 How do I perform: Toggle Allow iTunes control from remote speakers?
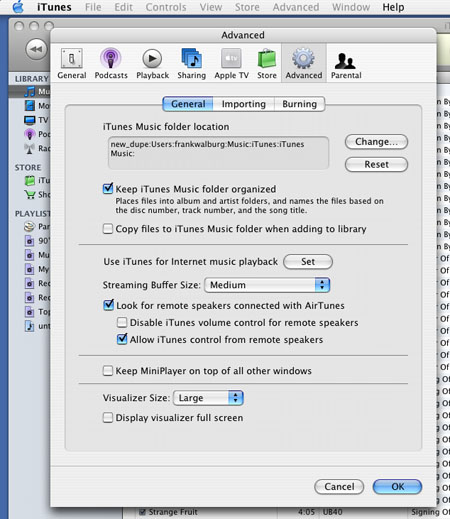pos(122,339)
